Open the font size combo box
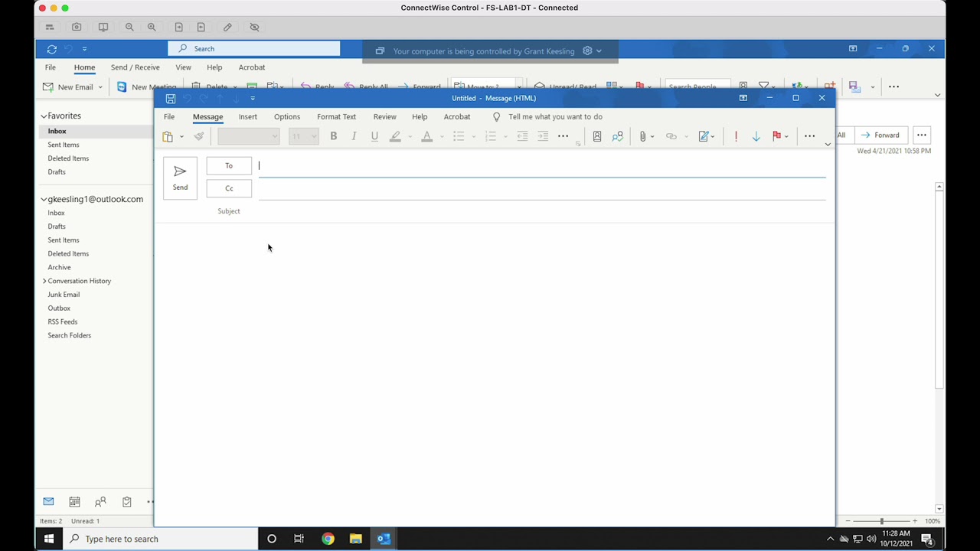The image size is (980, 551). pyautogui.click(x=304, y=136)
